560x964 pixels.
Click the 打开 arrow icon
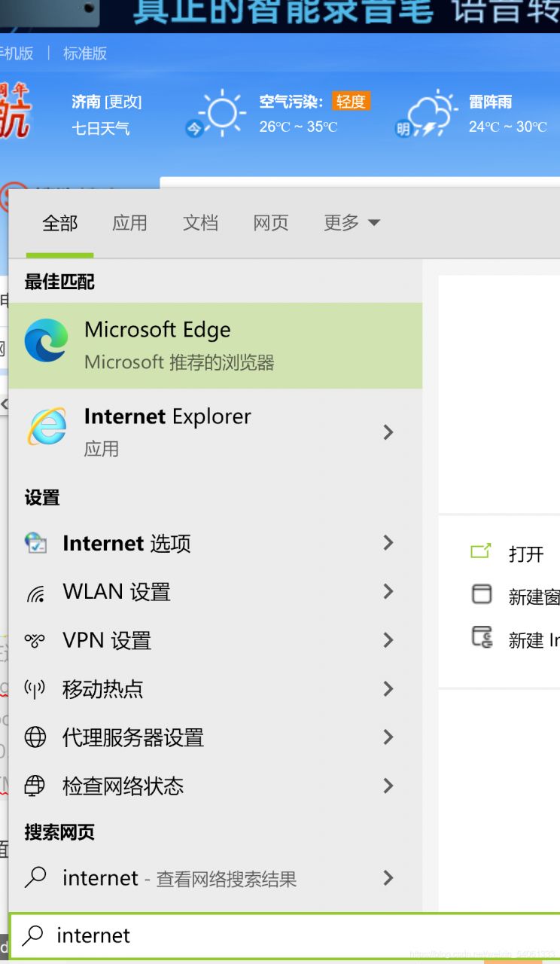coord(481,551)
